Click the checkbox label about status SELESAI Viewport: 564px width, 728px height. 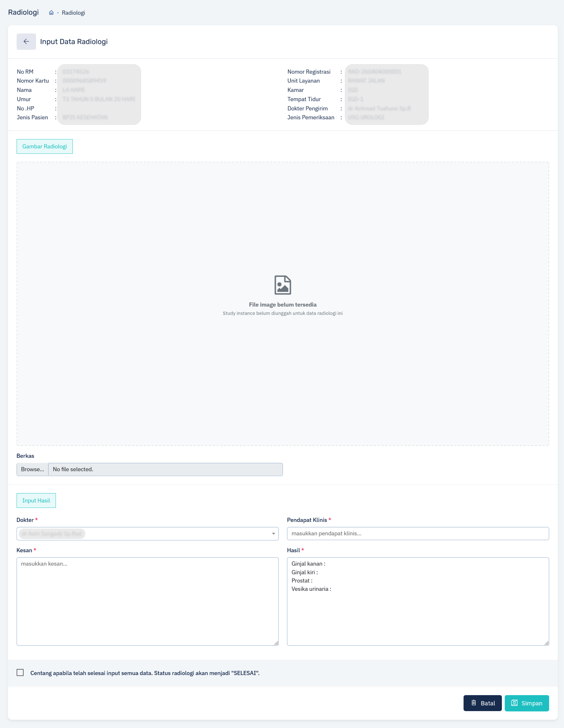coord(145,673)
